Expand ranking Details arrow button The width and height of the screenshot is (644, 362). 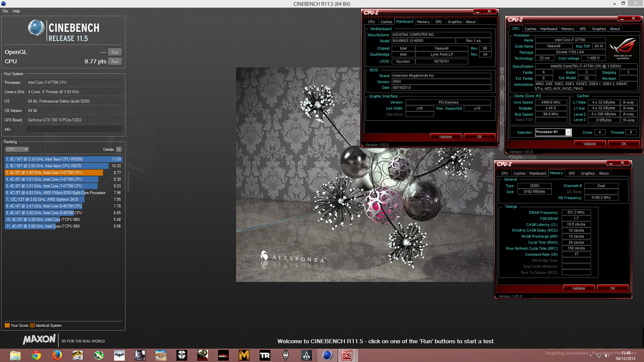pos(119,150)
